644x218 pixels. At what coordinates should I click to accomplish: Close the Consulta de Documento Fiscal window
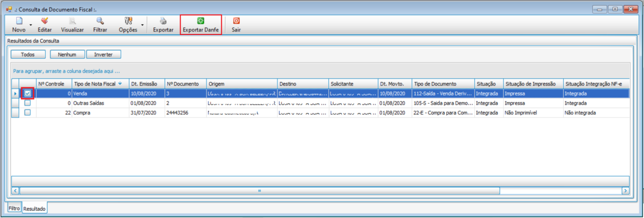[x=630, y=9]
